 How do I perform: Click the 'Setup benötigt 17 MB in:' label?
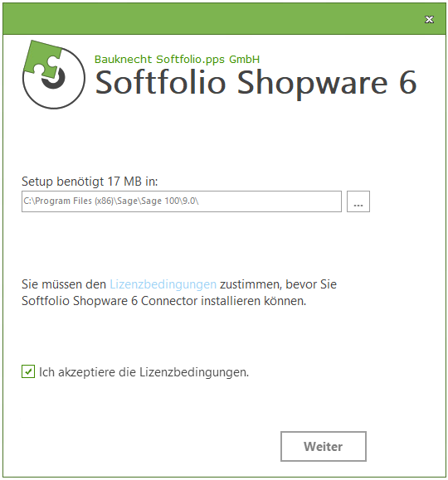click(90, 182)
